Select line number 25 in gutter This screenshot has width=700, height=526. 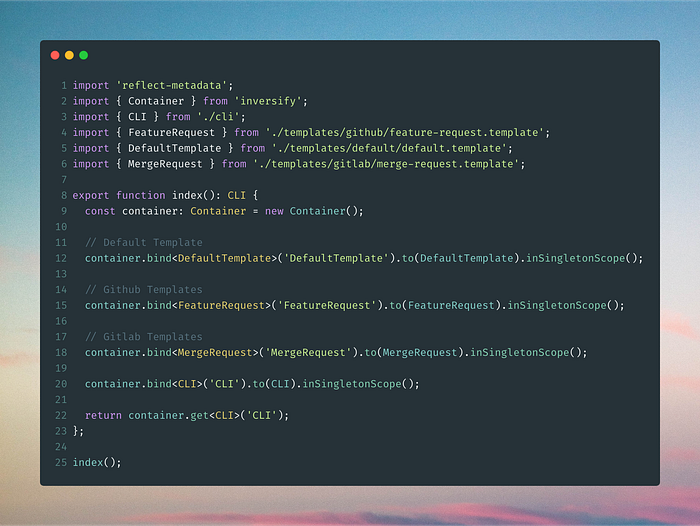(61, 463)
